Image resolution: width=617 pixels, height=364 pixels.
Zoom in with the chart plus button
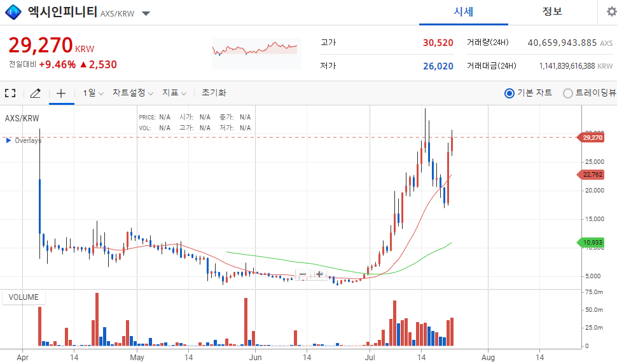319,274
